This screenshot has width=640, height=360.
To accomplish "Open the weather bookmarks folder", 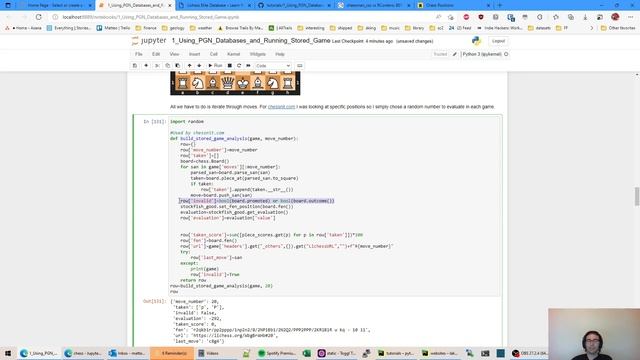I will coord(200,28).
